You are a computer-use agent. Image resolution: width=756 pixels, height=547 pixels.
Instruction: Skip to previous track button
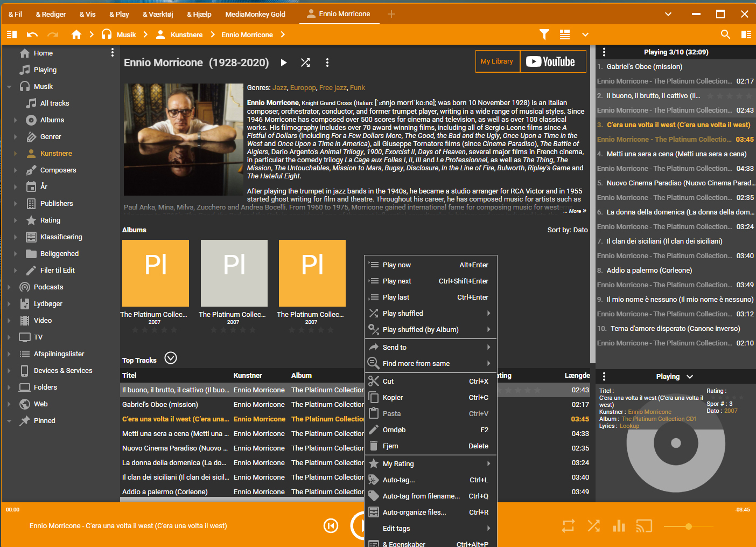pyautogui.click(x=331, y=525)
